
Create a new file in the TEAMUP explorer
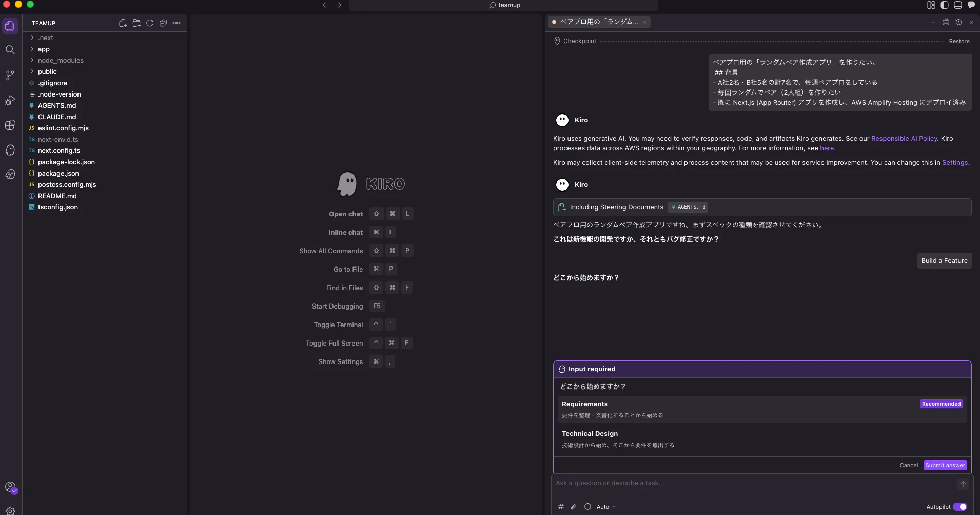coord(123,23)
